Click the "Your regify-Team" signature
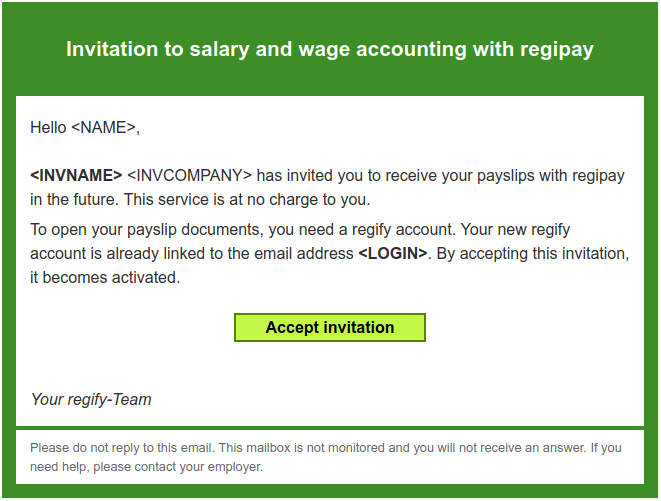The height and width of the screenshot is (501, 661). (91, 399)
